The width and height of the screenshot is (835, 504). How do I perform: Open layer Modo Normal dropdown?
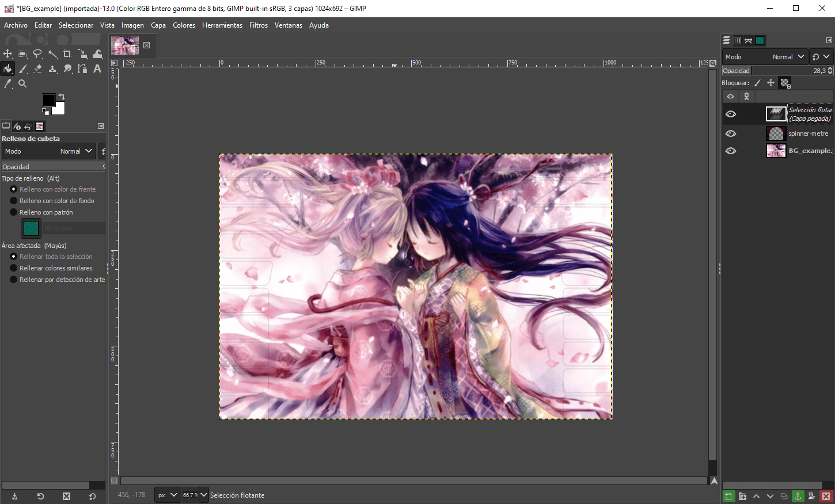(765, 57)
